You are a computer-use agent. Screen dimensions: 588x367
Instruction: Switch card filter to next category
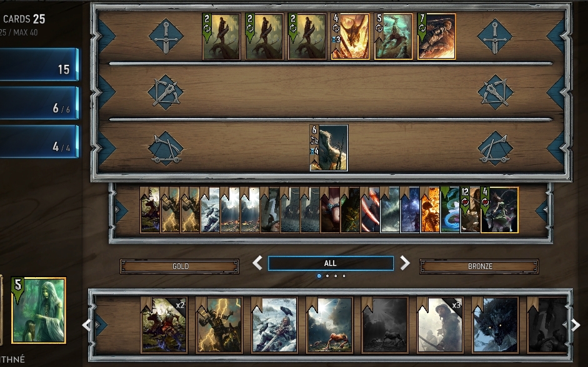[405, 263]
